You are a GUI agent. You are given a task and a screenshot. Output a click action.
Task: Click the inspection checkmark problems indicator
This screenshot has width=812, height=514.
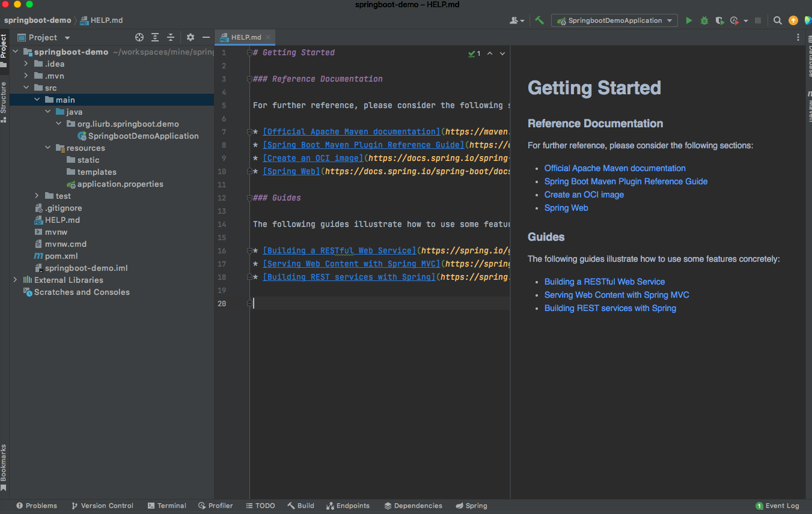click(x=474, y=53)
